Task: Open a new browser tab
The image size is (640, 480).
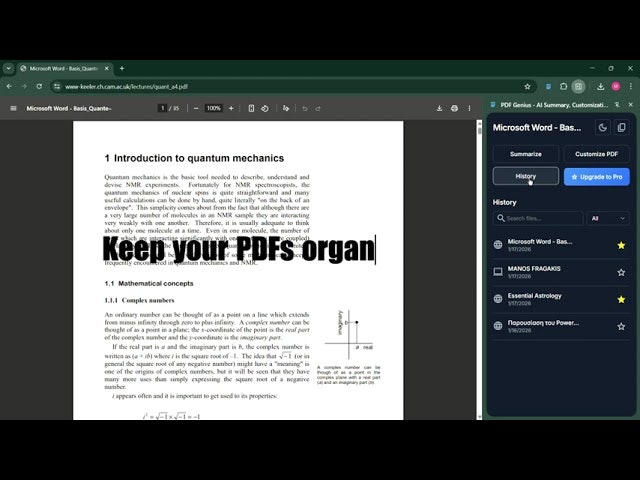Action: pyautogui.click(x=122, y=69)
